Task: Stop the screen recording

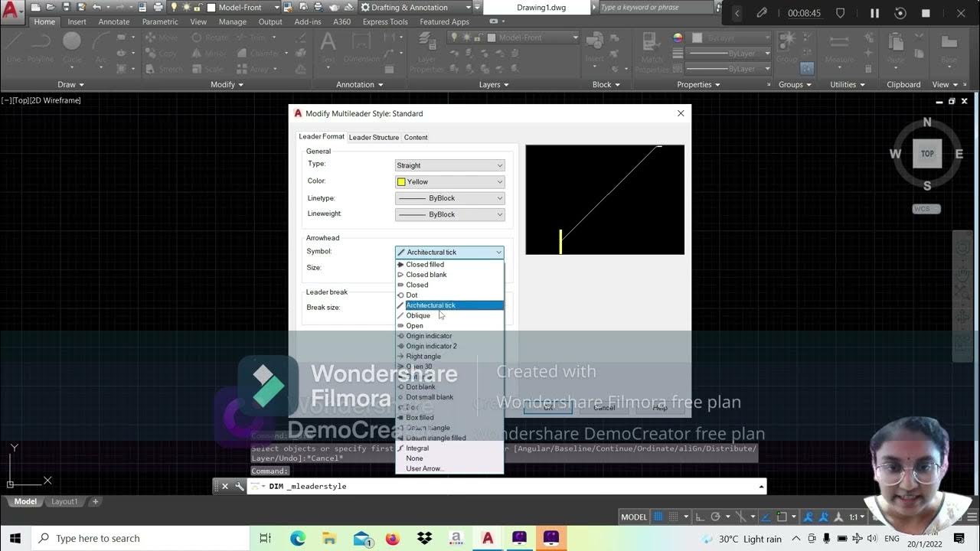Action: [x=926, y=13]
